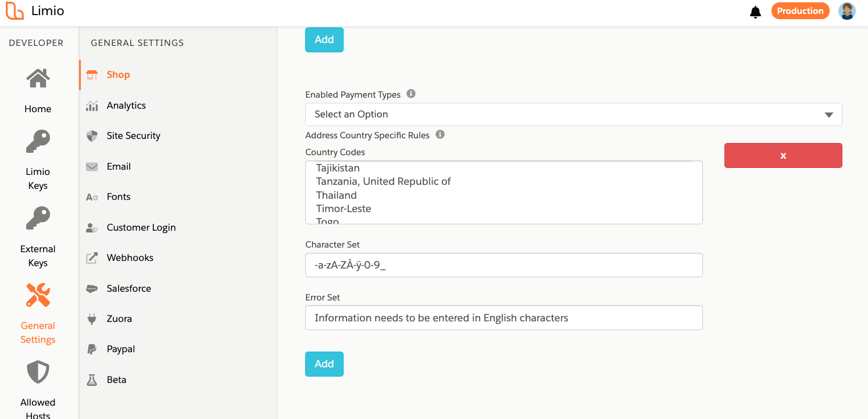
Task: Open Limio Keys key icon
Action: [x=38, y=141]
